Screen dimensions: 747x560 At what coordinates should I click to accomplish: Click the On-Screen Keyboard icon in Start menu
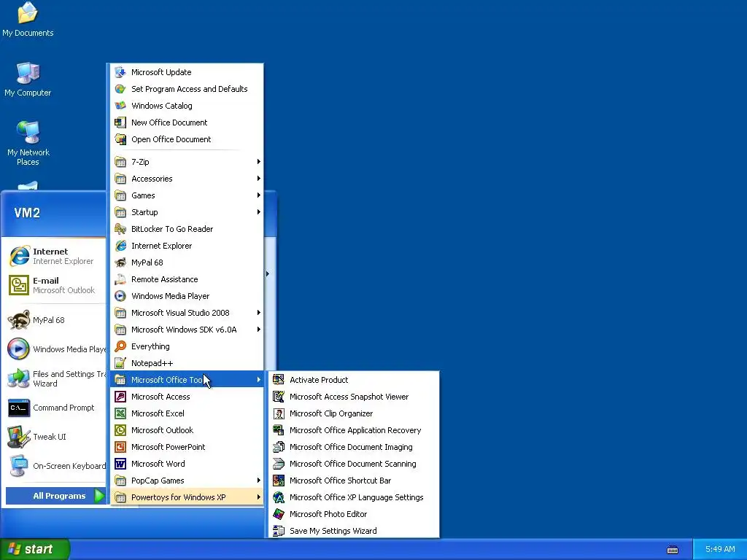(x=19, y=466)
